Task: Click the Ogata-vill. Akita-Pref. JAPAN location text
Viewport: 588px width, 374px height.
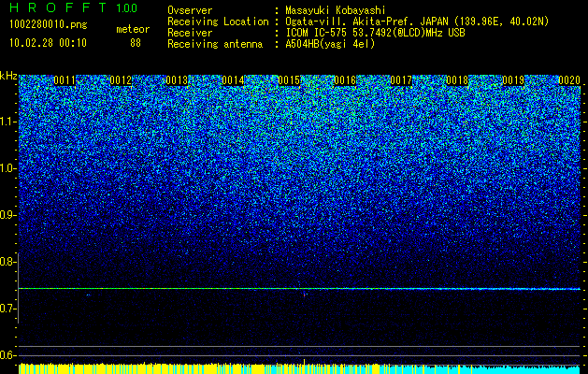Action: 417,22
